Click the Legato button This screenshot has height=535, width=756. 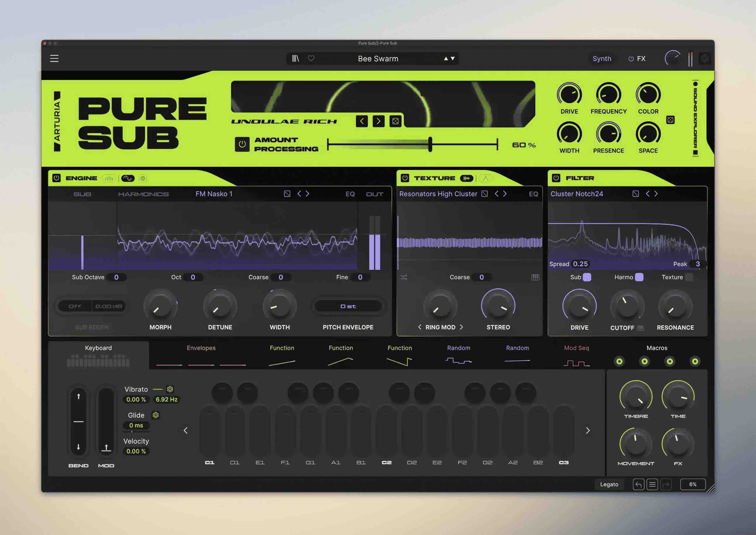609,484
